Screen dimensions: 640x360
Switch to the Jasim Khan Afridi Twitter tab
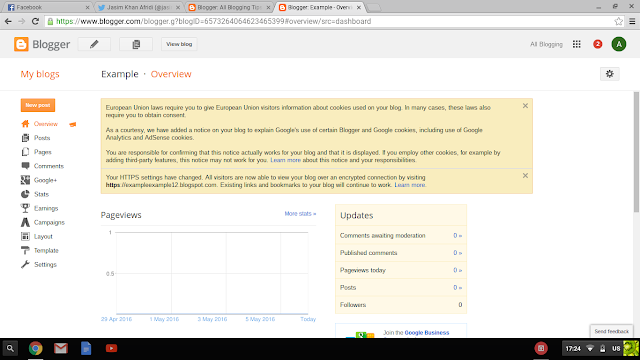click(x=139, y=7)
